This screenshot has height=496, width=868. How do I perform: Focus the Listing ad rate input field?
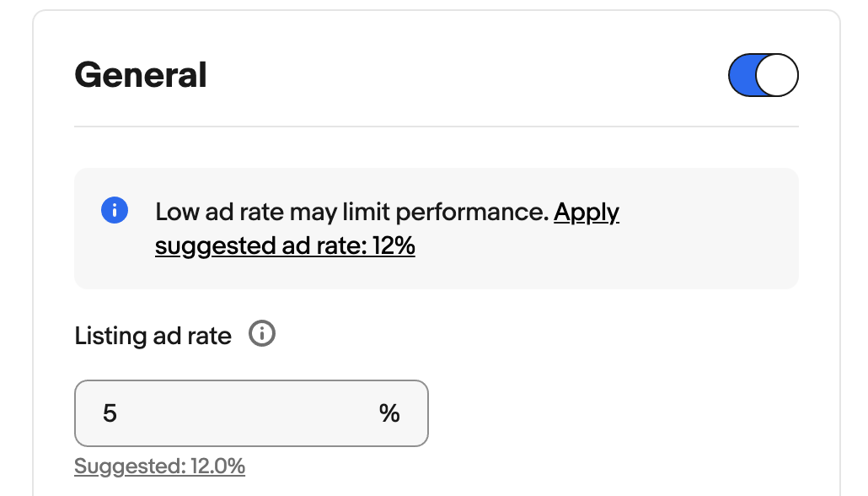point(251,413)
